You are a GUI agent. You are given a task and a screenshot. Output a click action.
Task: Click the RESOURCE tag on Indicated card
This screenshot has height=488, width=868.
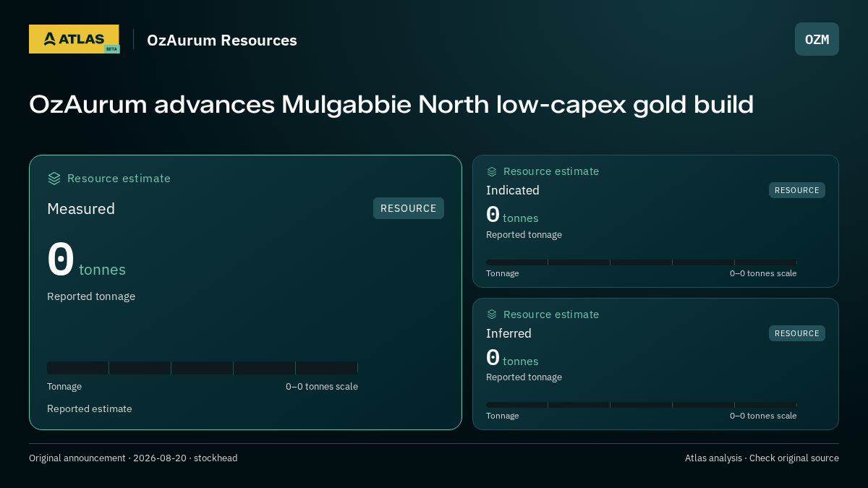(797, 190)
